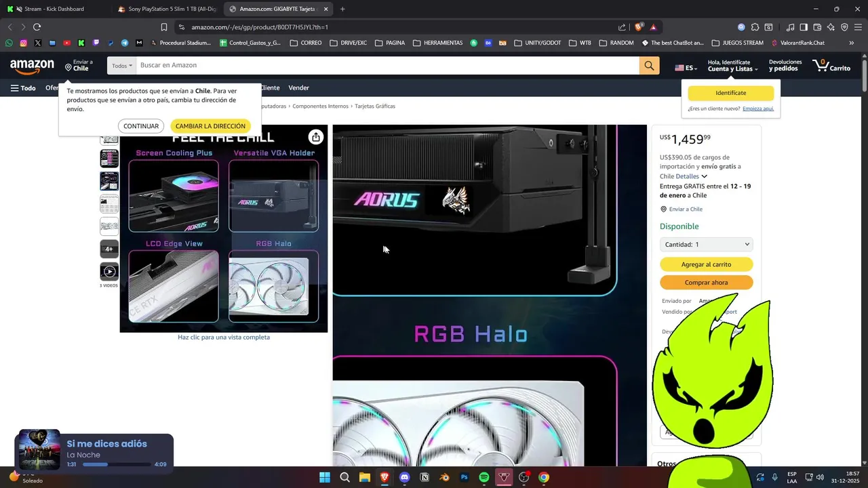Open Discord from the taskbar
This screenshot has height=488, width=868.
pos(404,477)
